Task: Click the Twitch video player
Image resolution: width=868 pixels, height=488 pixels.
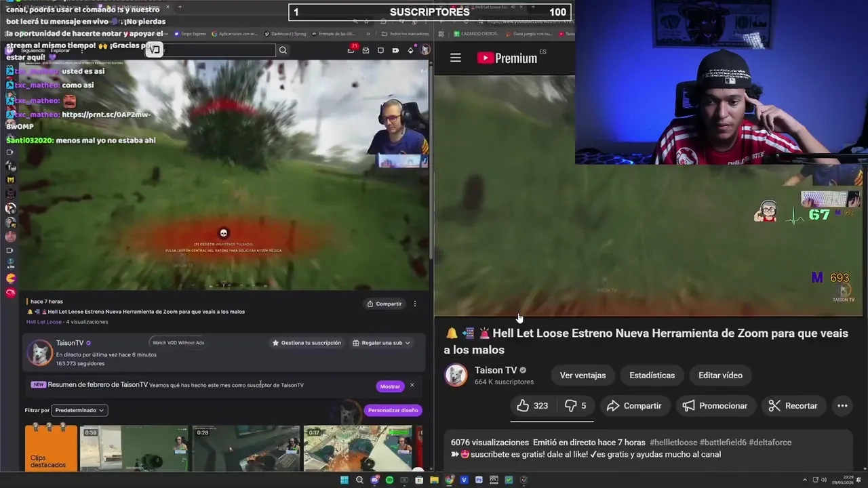Action: point(224,176)
